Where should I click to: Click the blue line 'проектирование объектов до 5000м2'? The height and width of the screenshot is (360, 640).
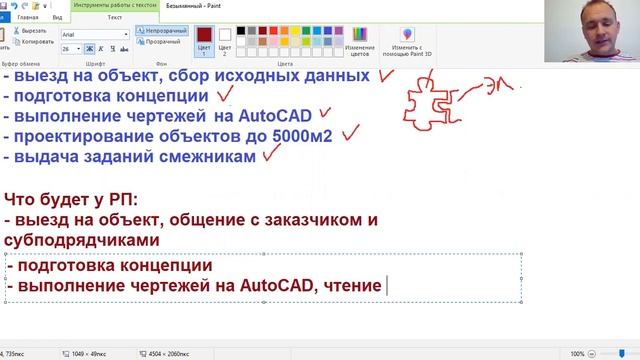[x=168, y=136]
